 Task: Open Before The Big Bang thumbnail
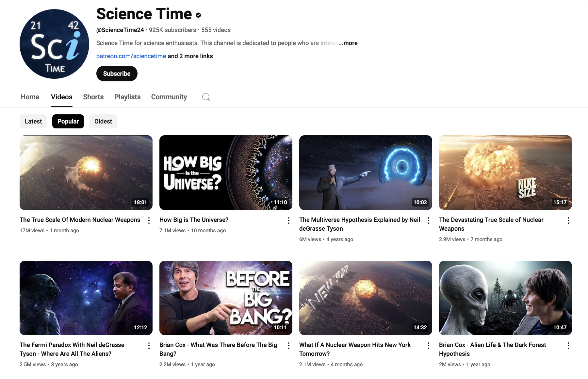click(x=226, y=298)
